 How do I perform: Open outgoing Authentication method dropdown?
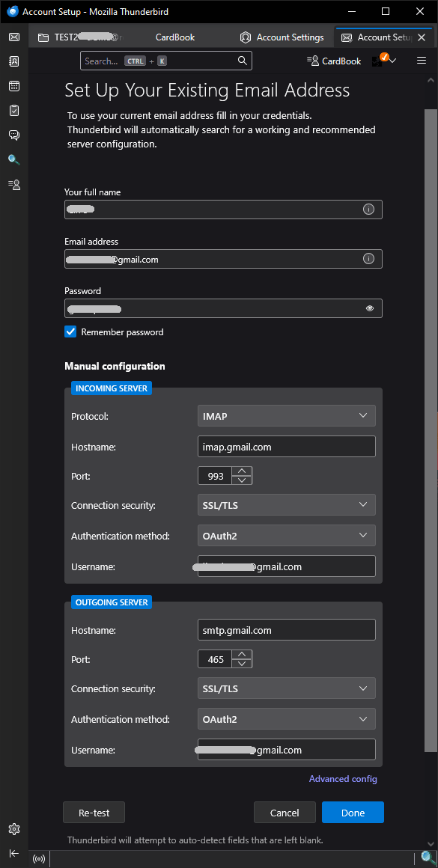click(x=286, y=719)
